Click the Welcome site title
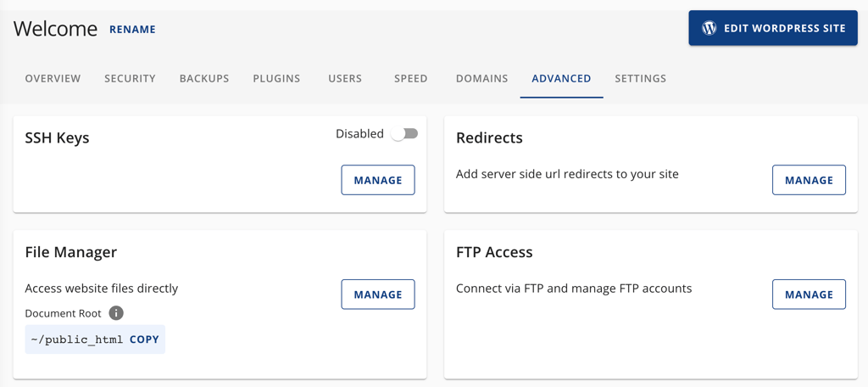Image resolution: width=868 pixels, height=387 pixels. (x=55, y=29)
